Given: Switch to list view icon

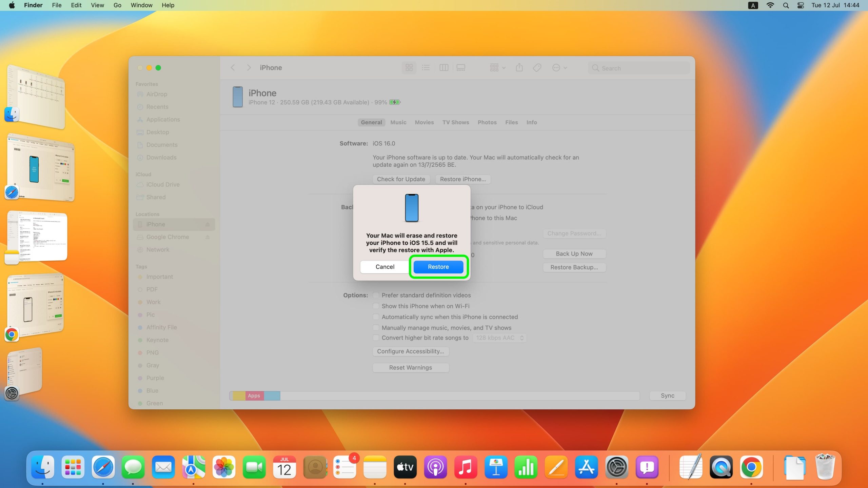Looking at the screenshot, I should (426, 68).
